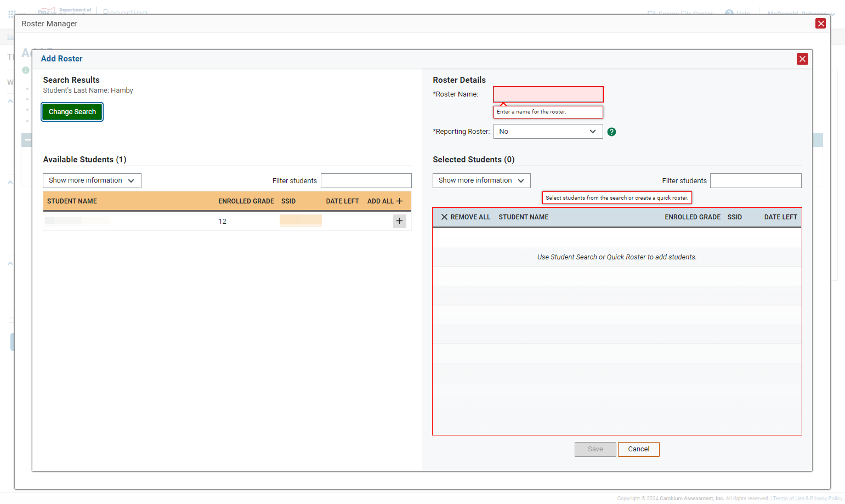Select the grade value 12 cell

(223, 222)
